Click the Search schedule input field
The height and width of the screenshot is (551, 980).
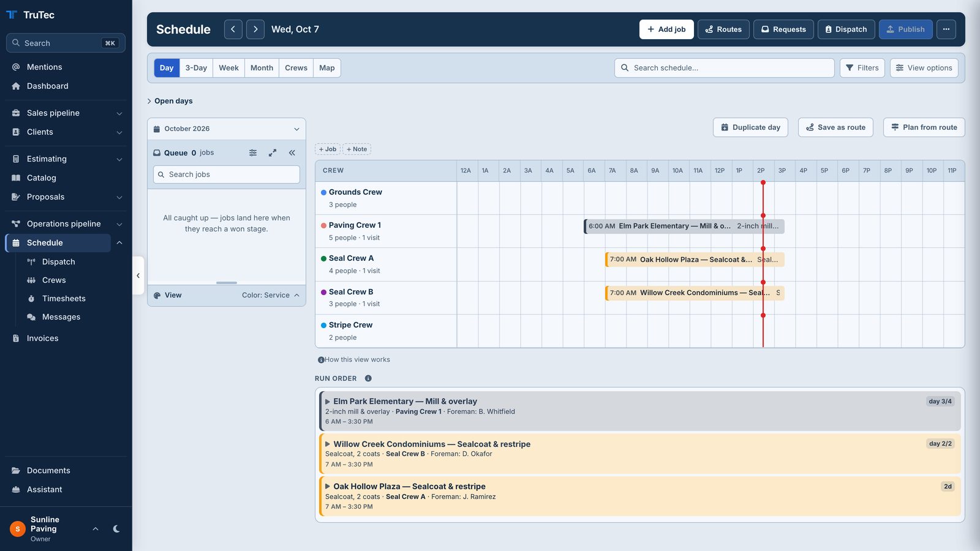pos(725,68)
